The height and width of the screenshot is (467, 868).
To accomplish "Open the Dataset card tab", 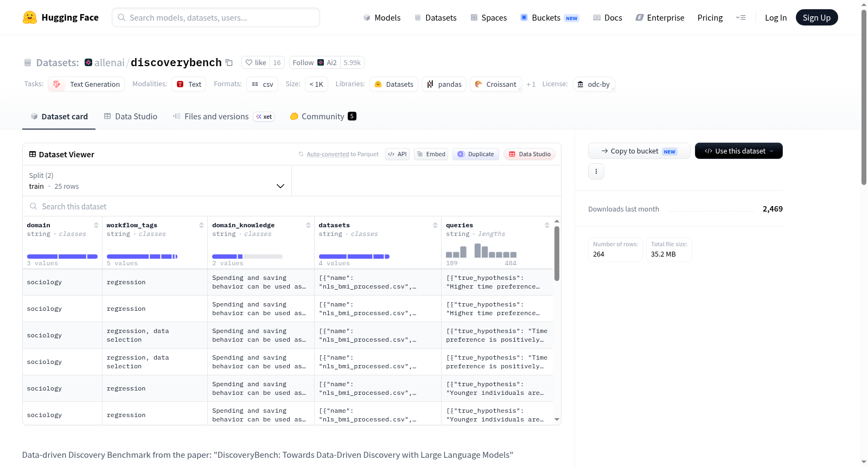I will (x=59, y=117).
